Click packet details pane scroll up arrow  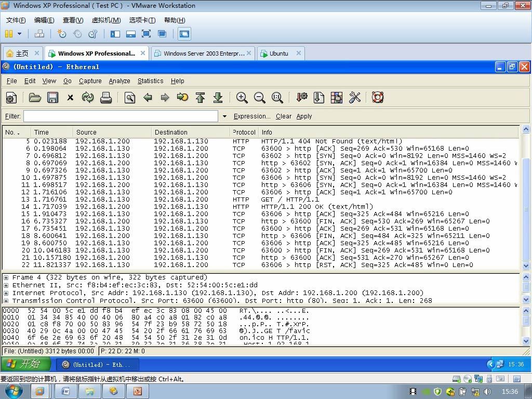[526, 277]
